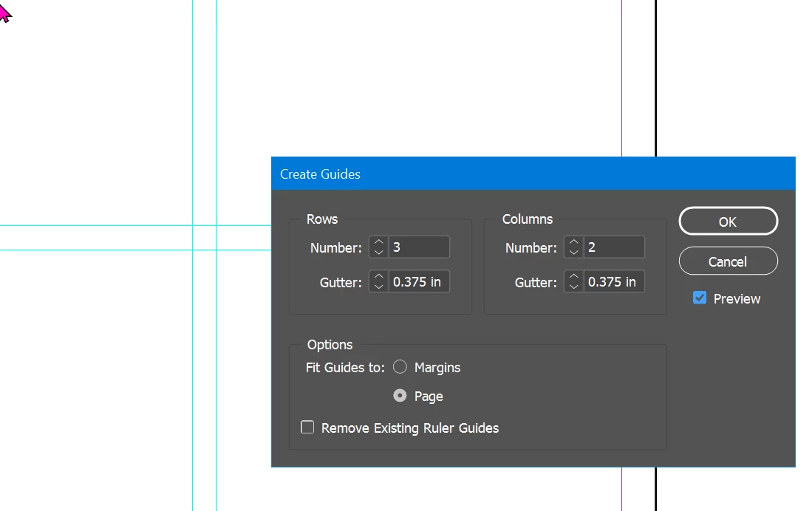Click the Rows Number input field
Viewport: 812px width, 511px height.
click(x=418, y=247)
